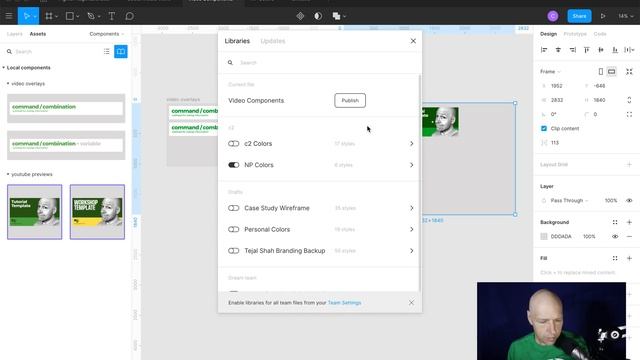
Task: Click the blue Share button
Action: click(579, 16)
